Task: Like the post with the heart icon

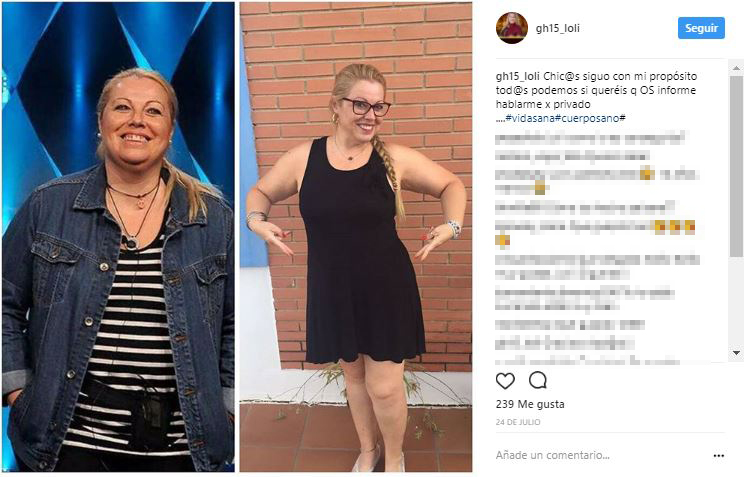Action: [x=505, y=381]
